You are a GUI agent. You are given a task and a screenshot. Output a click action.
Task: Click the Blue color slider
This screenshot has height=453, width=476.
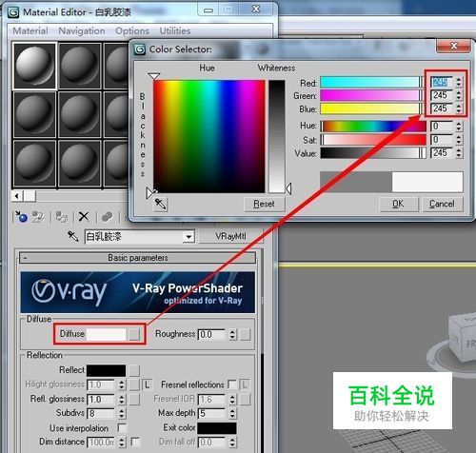(x=372, y=108)
